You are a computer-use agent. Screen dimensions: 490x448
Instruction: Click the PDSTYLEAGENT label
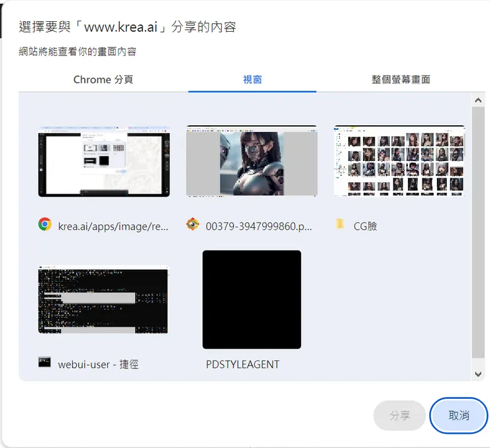pos(242,364)
